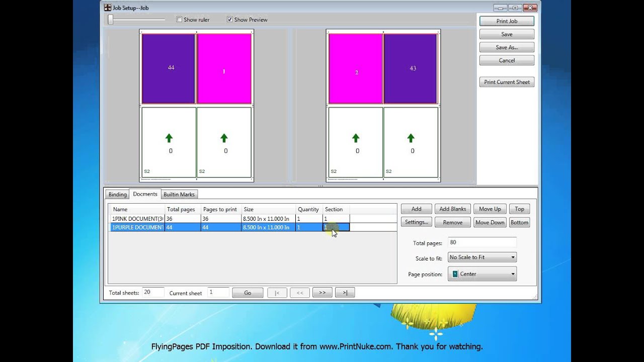Click the Add document button
This screenshot has height=362, width=644.
coord(416,209)
